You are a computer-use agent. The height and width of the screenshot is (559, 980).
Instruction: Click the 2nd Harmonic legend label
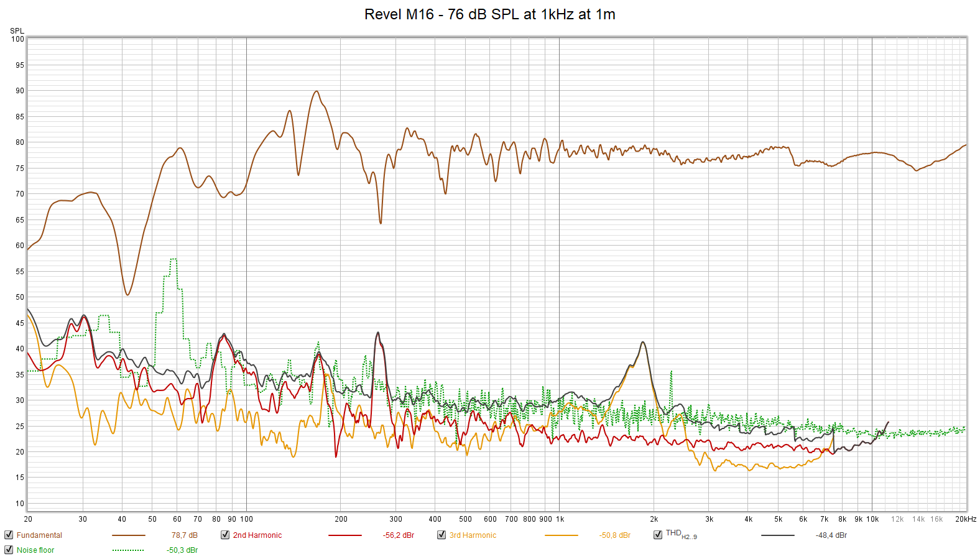(x=257, y=535)
